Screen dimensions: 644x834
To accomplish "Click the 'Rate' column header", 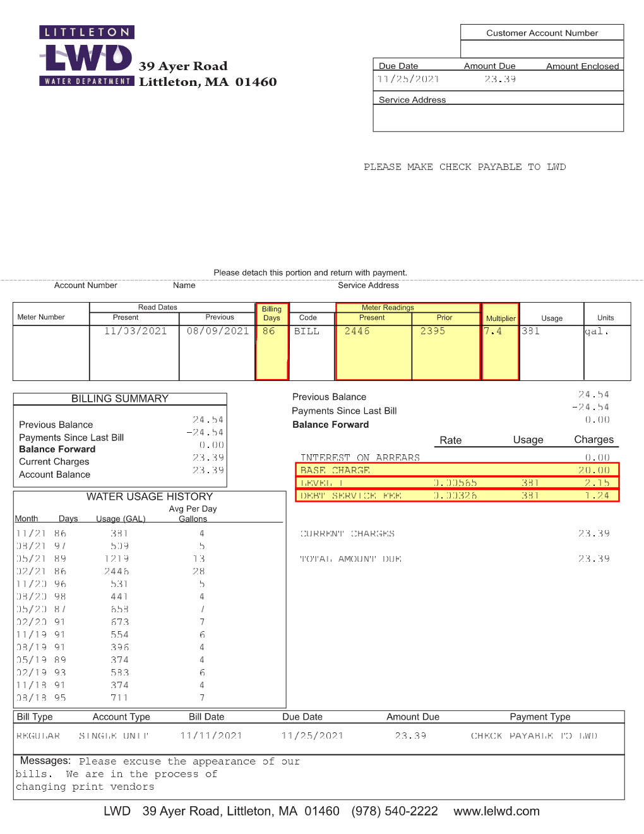I will pyautogui.click(x=451, y=440).
